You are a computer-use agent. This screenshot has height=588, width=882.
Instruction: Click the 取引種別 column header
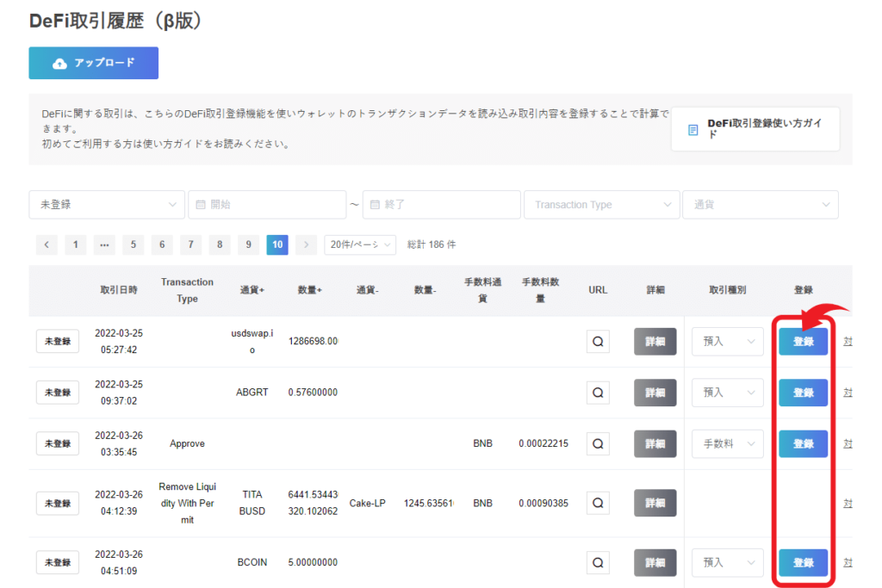pyautogui.click(x=727, y=290)
